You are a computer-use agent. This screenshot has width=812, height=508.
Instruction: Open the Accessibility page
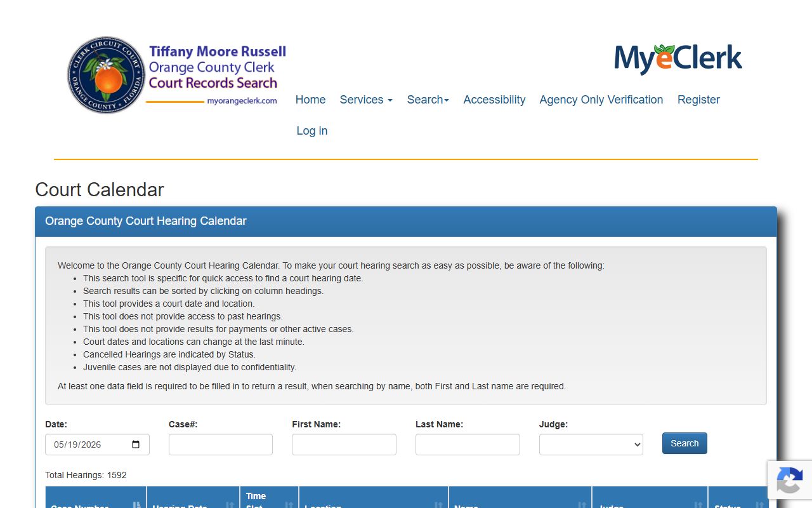494,100
